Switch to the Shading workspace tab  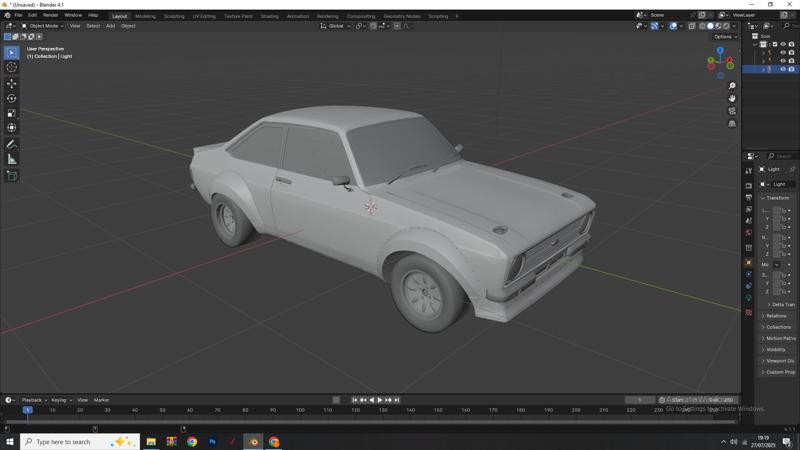(269, 16)
